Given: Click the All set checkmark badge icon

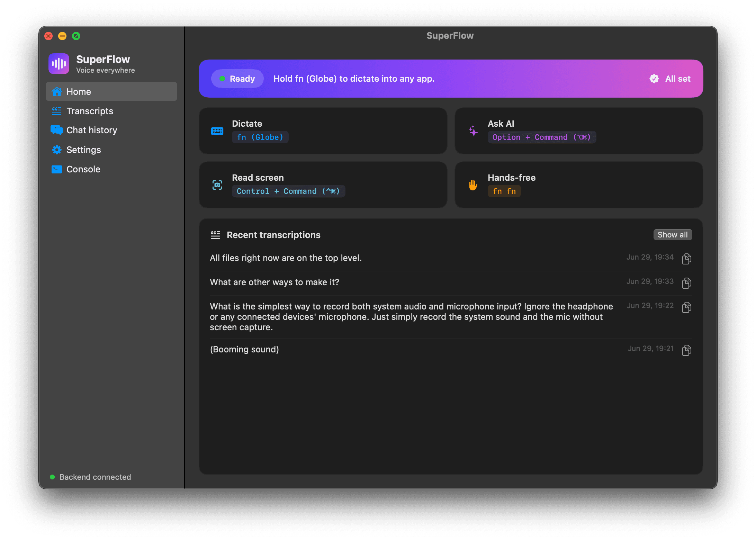Looking at the screenshot, I should pyautogui.click(x=654, y=79).
